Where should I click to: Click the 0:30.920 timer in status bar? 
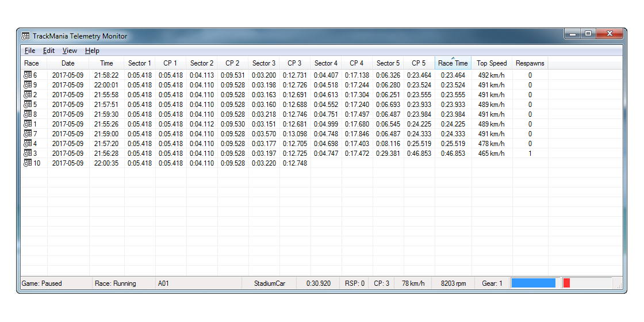point(319,283)
